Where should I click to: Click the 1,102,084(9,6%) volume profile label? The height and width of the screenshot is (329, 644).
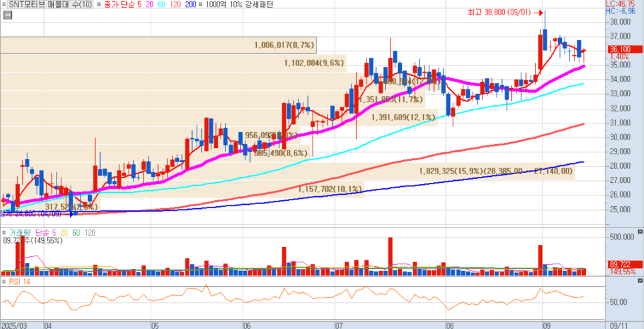[x=314, y=63]
